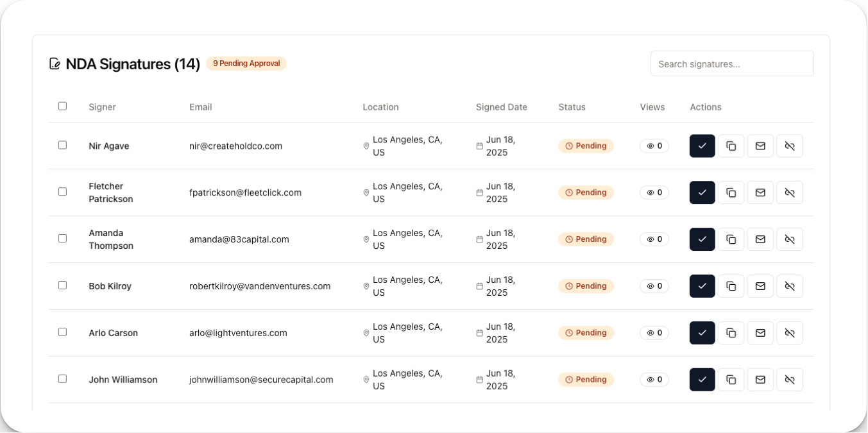The height and width of the screenshot is (433, 868).
Task: Copy Nir Agave's signing link
Action: click(x=731, y=146)
